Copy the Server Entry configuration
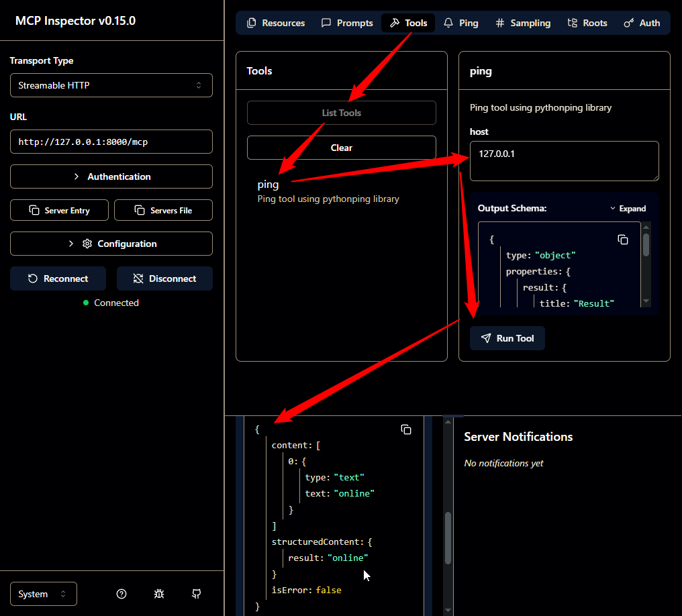 point(60,210)
